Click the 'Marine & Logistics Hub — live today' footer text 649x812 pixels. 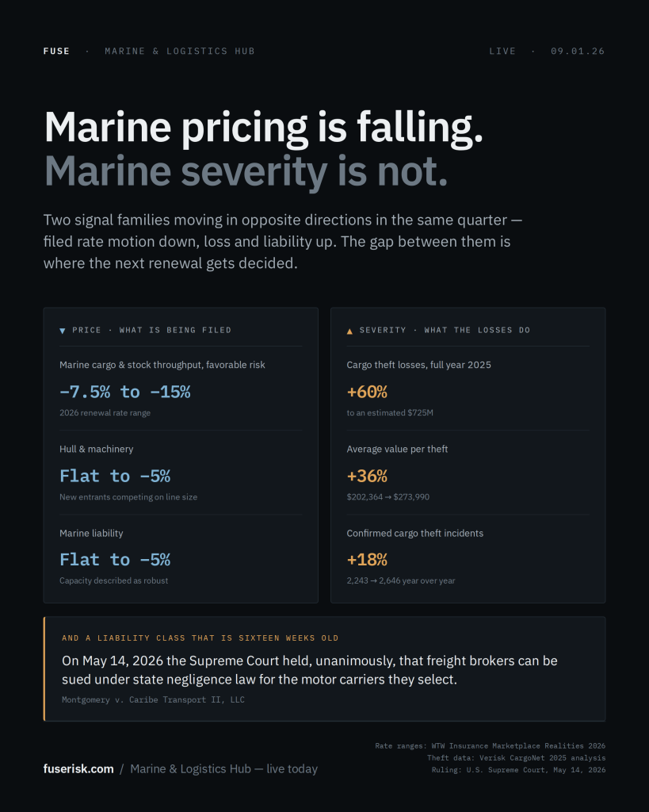224,769
